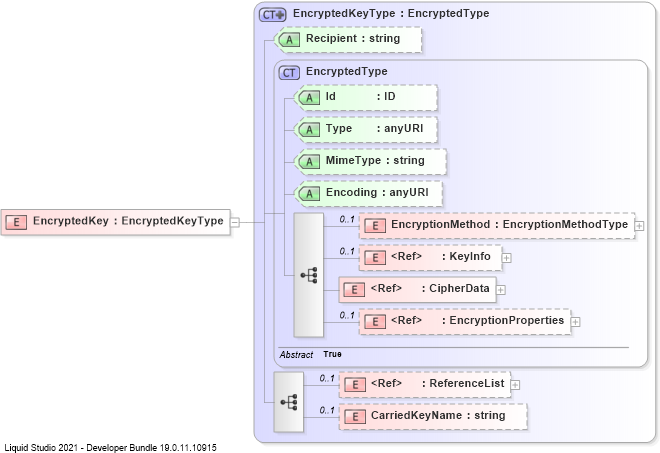Select the '<Ref> : KeyInfo' text
Screen dimensions: 660x453
441,256
